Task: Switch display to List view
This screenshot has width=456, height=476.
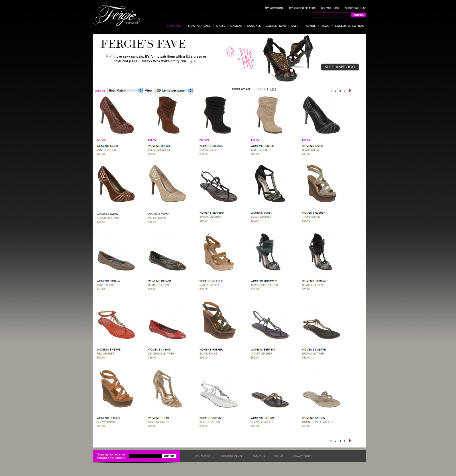Action: (x=273, y=89)
